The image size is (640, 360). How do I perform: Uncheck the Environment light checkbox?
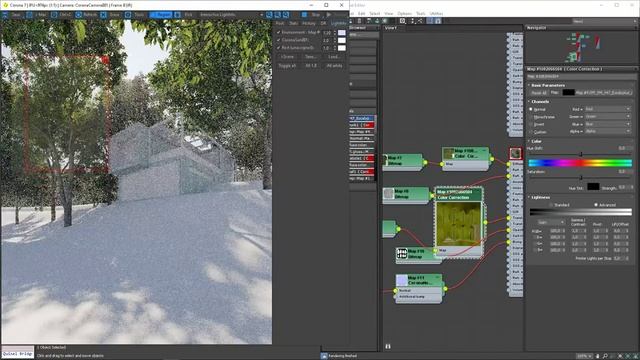pyautogui.click(x=278, y=32)
